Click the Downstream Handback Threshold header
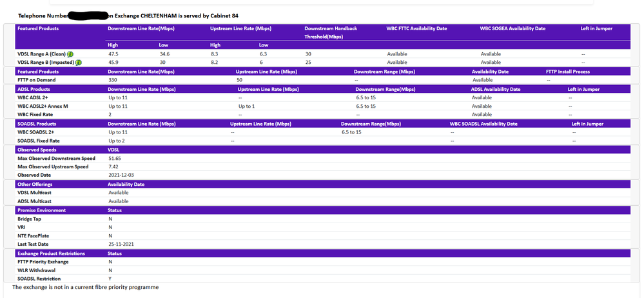The width and height of the screenshot is (644, 298). click(331, 32)
